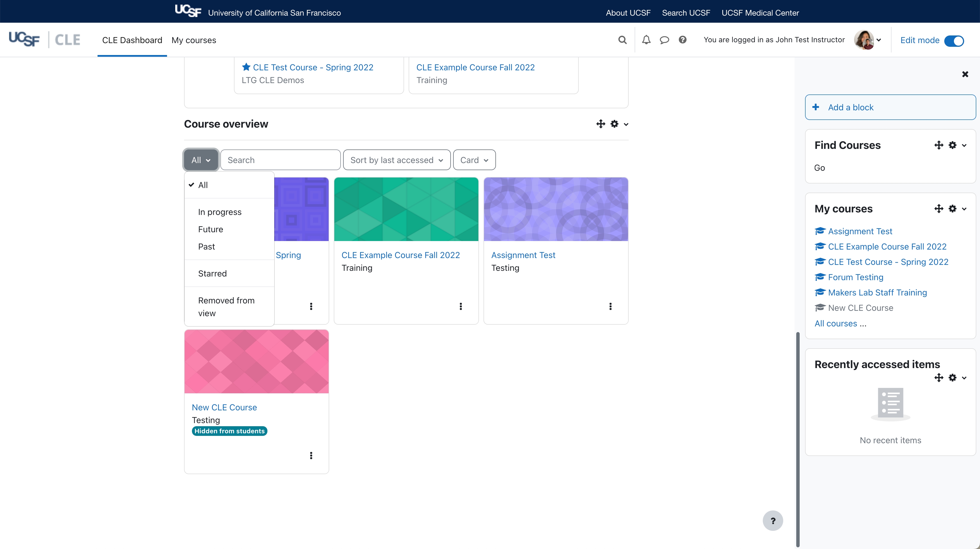Click the star icon beside CLE Test Course

pyautogui.click(x=246, y=67)
